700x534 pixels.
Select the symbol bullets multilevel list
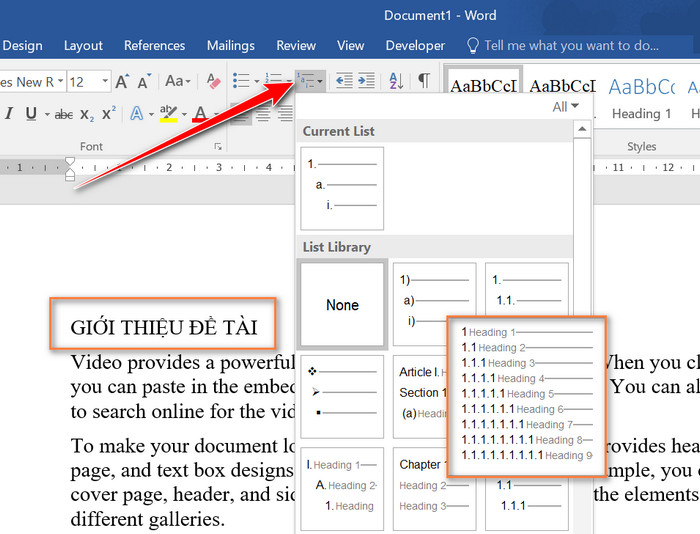[342, 396]
